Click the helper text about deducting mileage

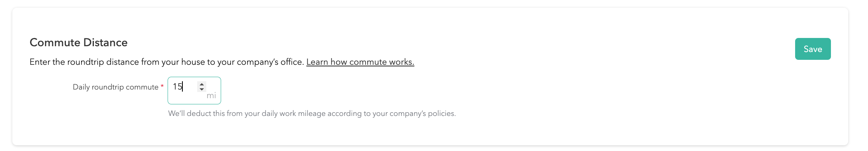click(x=312, y=113)
